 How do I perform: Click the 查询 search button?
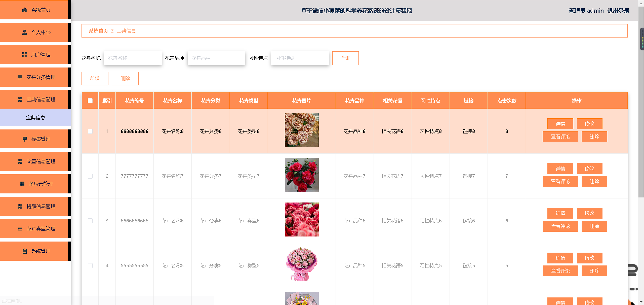(345, 58)
